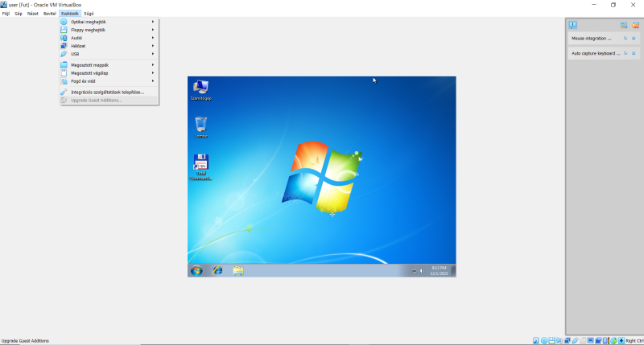Click the USB plug status bar icon
Viewport: 644px width, 345px height.
coord(575,340)
